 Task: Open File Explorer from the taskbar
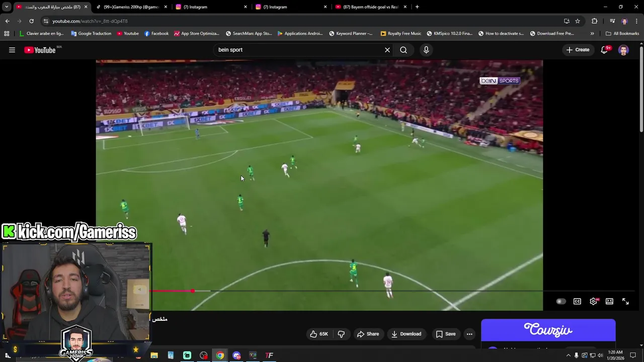click(x=154, y=355)
